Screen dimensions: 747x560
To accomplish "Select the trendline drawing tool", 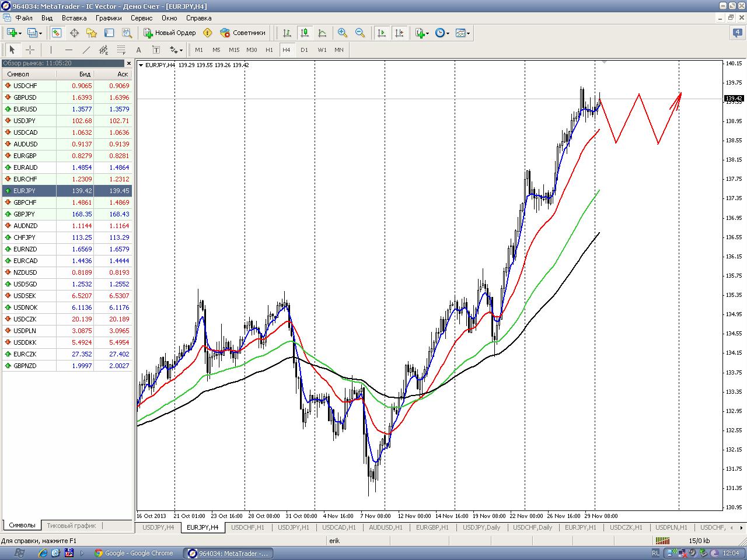I will click(86, 50).
